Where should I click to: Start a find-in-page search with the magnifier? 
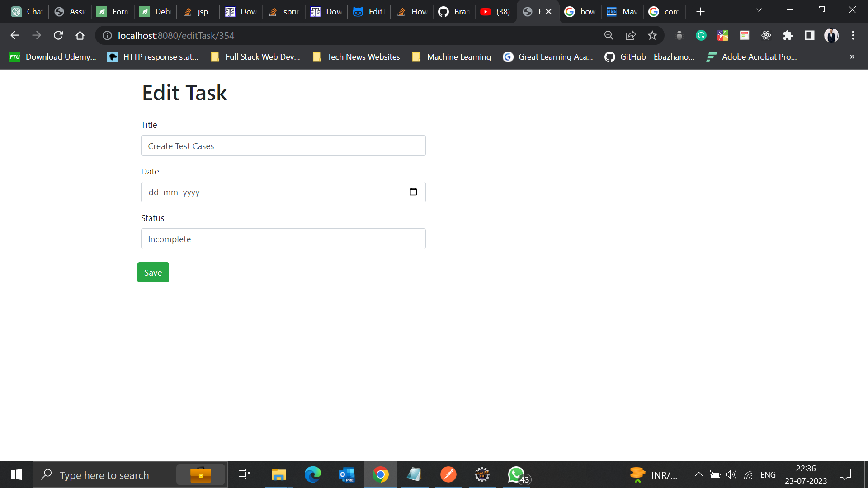(x=609, y=35)
